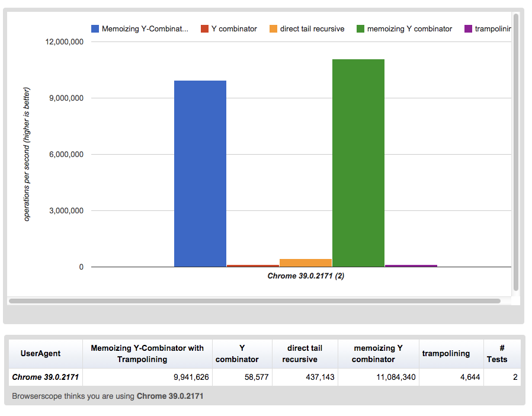The width and height of the screenshot is (532, 416).
Task: Select the small orange bar in chart
Action: 306,263
